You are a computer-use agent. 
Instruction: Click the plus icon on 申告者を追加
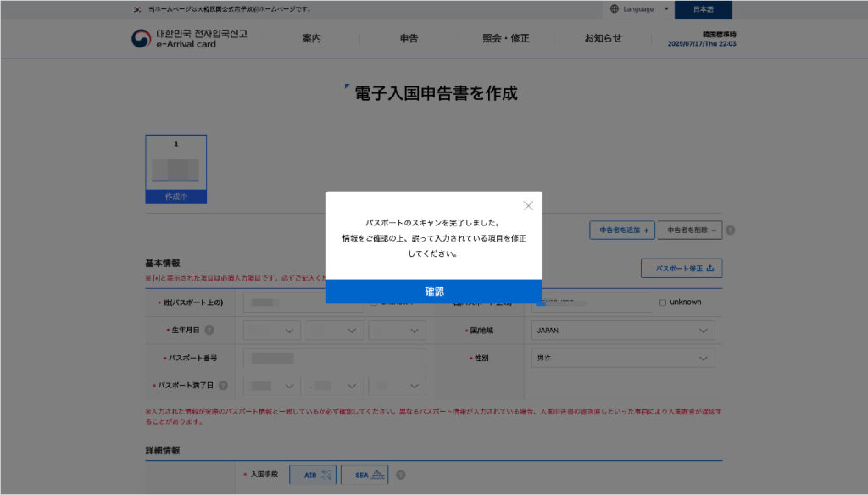(647, 230)
